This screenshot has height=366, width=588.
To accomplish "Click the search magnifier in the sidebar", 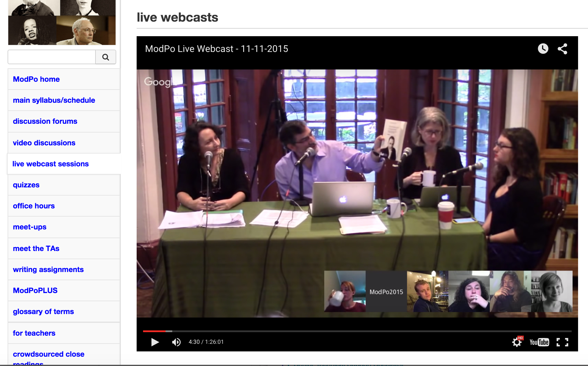I will pyautogui.click(x=105, y=57).
